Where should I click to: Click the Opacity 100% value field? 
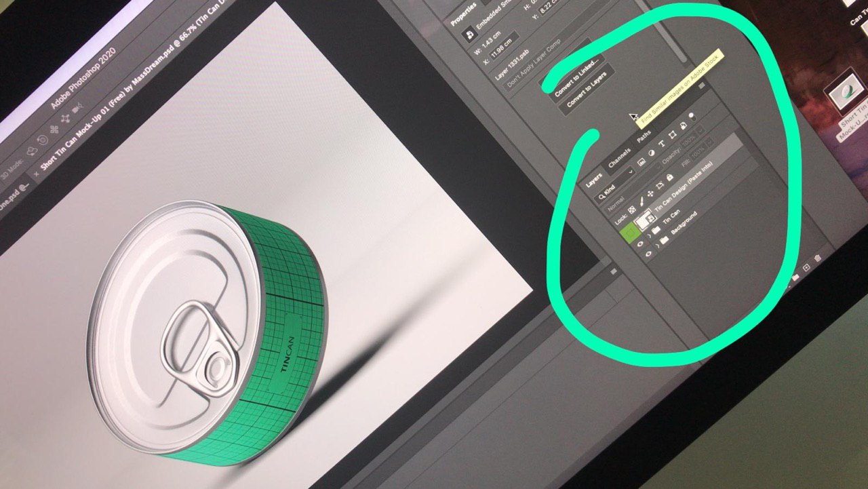tap(688, 139)
